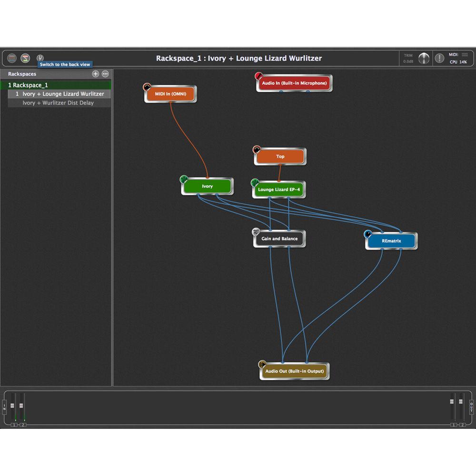
Task: Add a new rackspace with the plus button
Action: coord(95,74)
